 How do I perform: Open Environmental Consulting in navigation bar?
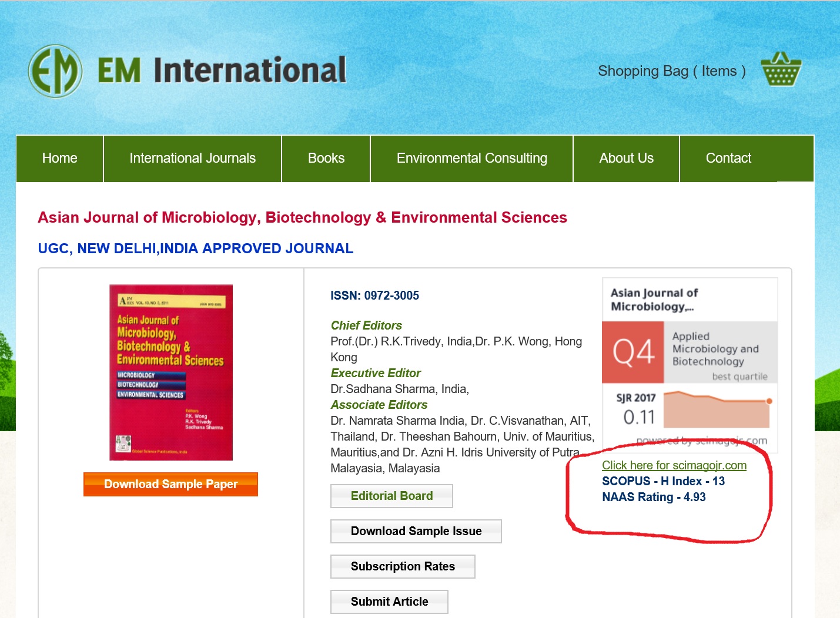471,159
